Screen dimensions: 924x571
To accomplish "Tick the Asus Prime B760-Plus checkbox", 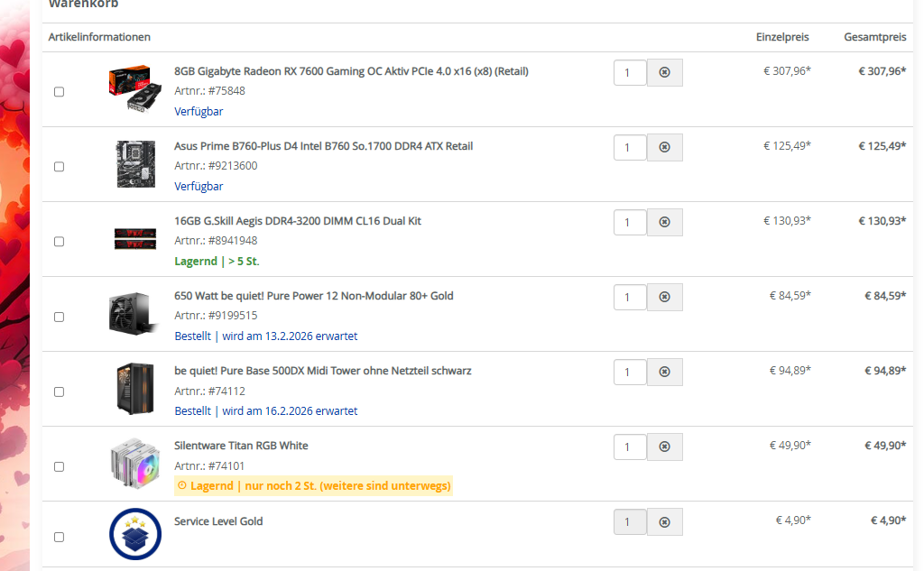I will pos(59,167).
